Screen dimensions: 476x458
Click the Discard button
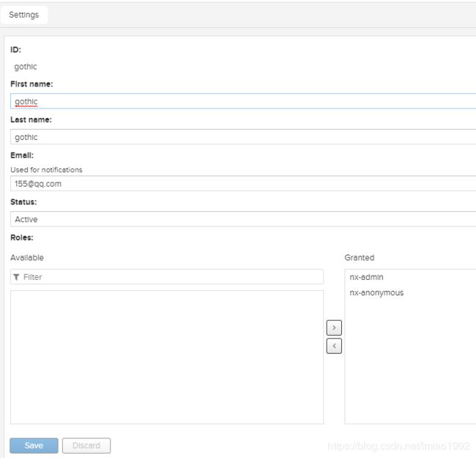click(x=86, y=446)
